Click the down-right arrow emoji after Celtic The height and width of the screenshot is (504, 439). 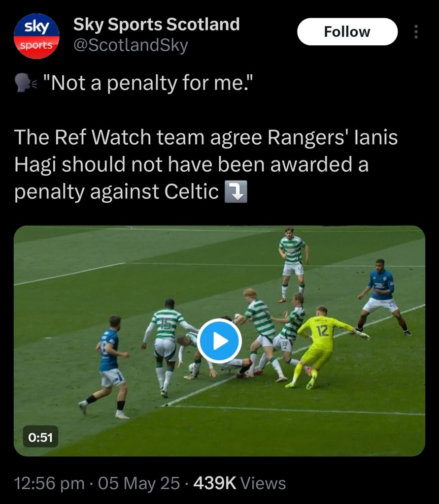tap(236, 191)
